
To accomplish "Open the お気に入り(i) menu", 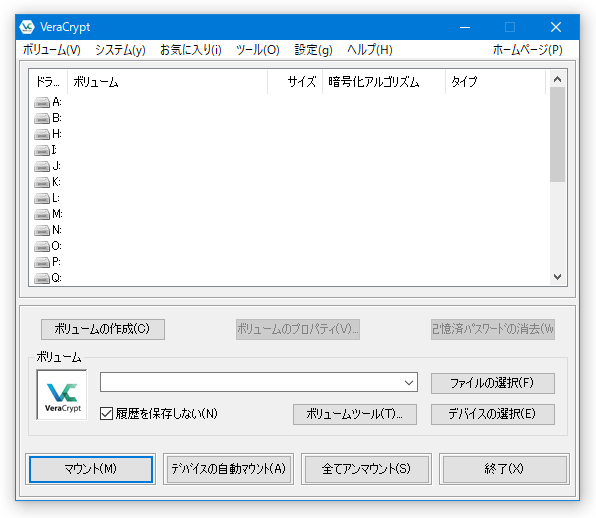I will pyautogui.click(x=191, y=50).
